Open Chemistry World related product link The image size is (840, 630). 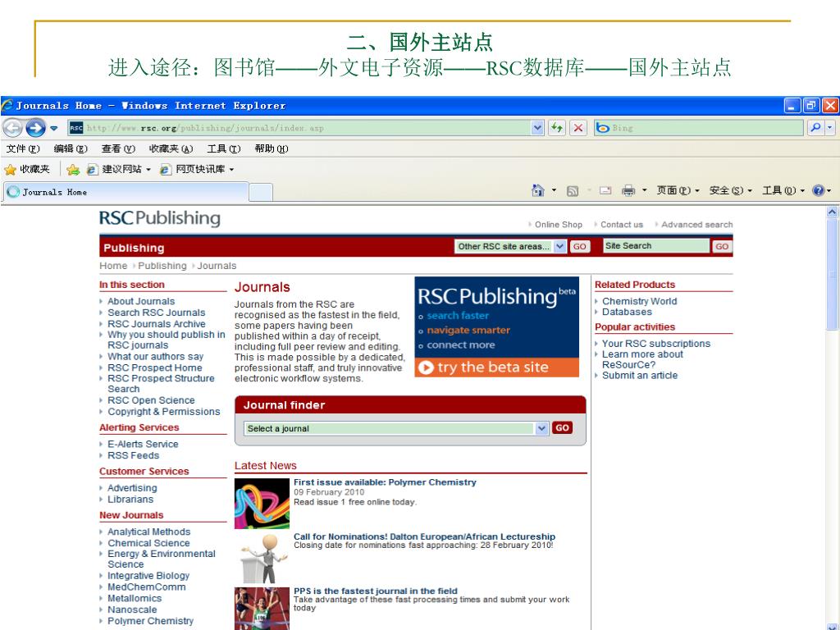[x=639, y=301]
